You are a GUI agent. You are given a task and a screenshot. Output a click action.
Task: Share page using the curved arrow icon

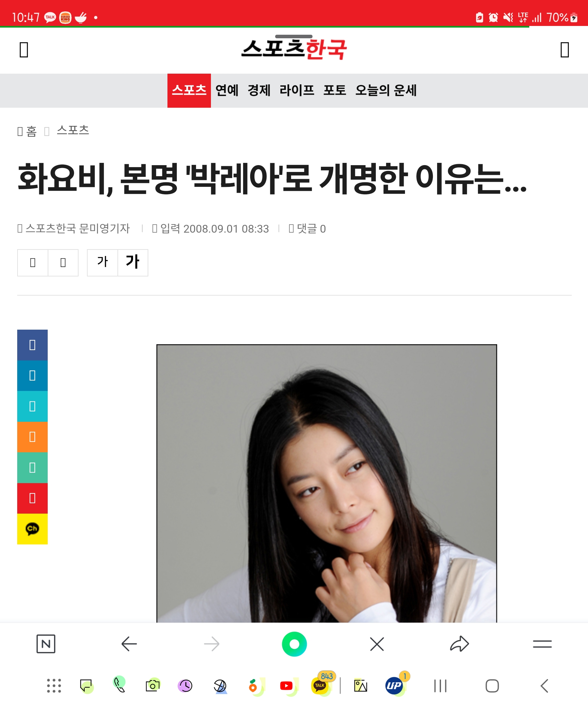[459, 644]
